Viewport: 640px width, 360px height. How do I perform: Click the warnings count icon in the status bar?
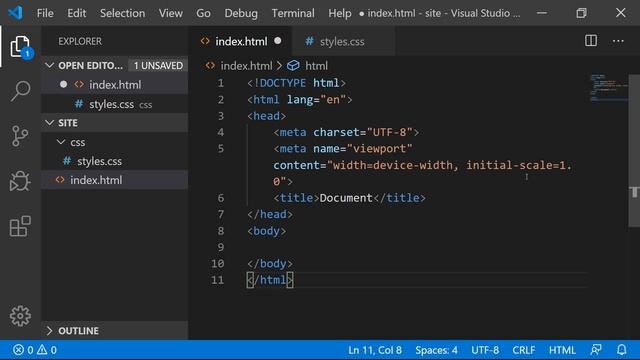(x=42, y=349)
